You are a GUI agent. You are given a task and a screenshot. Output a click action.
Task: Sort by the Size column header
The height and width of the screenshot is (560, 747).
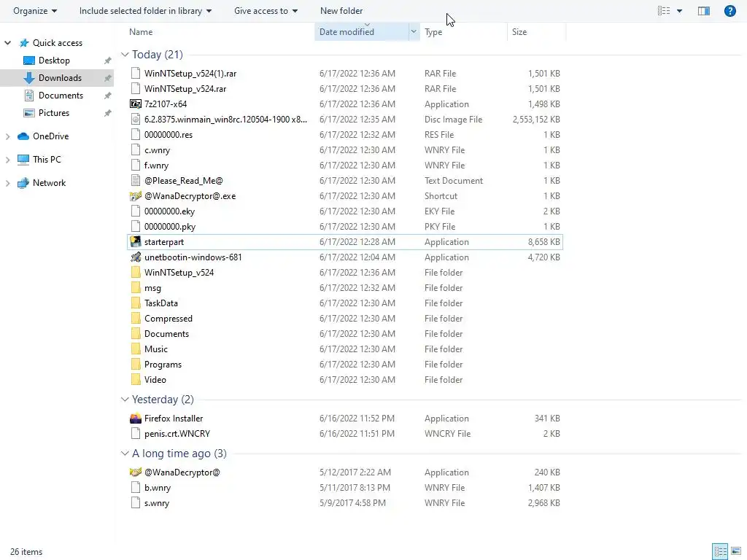(519, 32)
